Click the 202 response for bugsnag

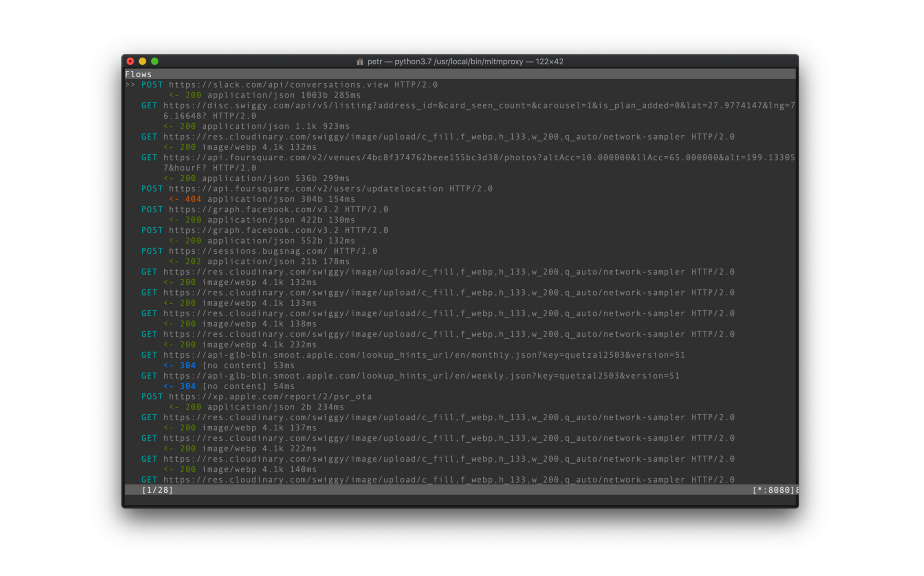coord(259,262)
